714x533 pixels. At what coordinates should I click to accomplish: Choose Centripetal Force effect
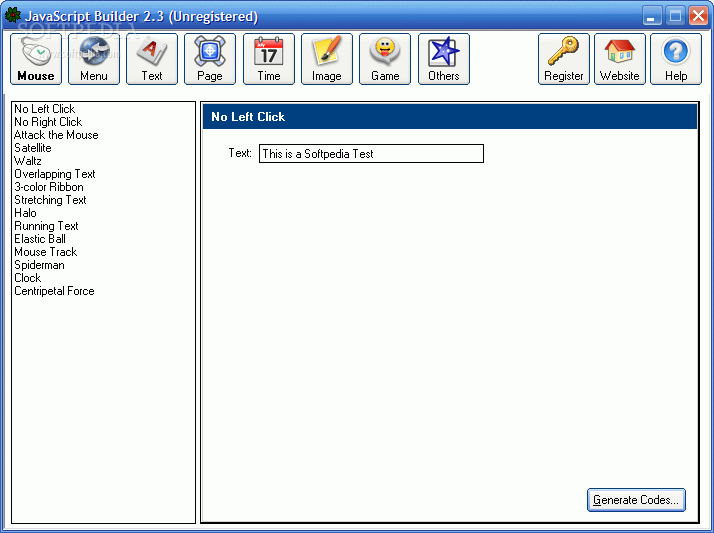(x=54, y=291)
